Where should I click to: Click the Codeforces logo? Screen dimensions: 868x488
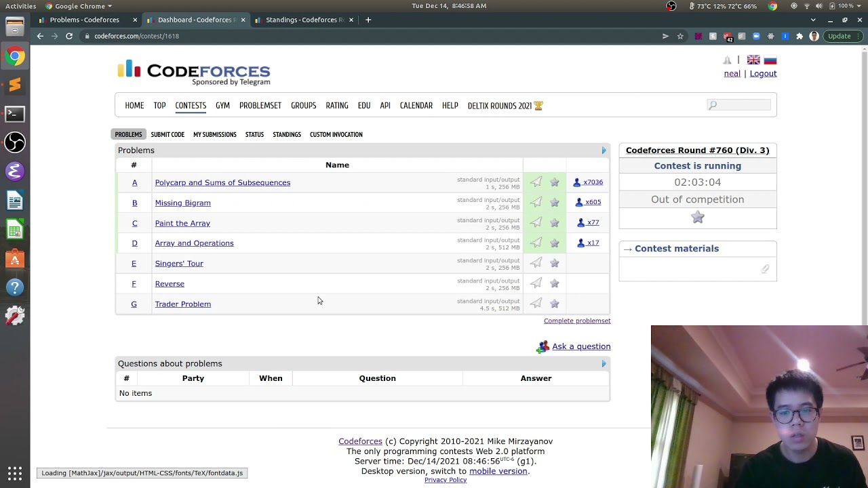point(194,73)
